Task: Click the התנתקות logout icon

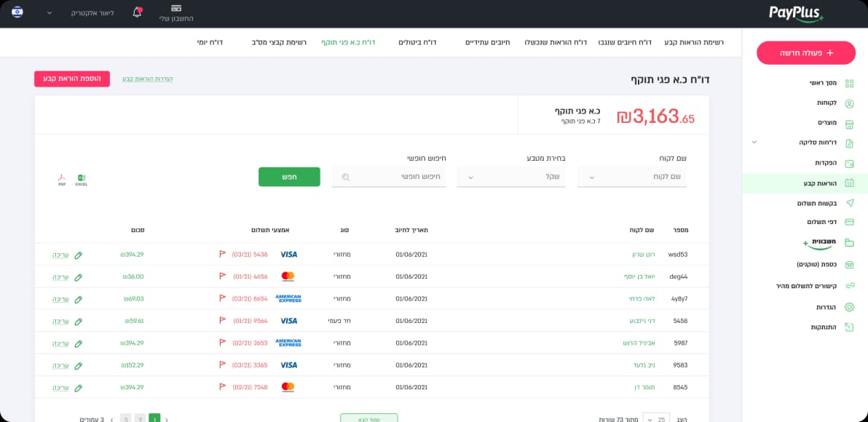Action: pos(849,327)
